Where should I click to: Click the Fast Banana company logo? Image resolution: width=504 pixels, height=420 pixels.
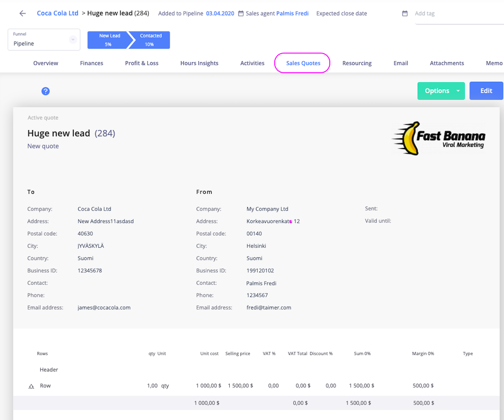coord(438,139)
